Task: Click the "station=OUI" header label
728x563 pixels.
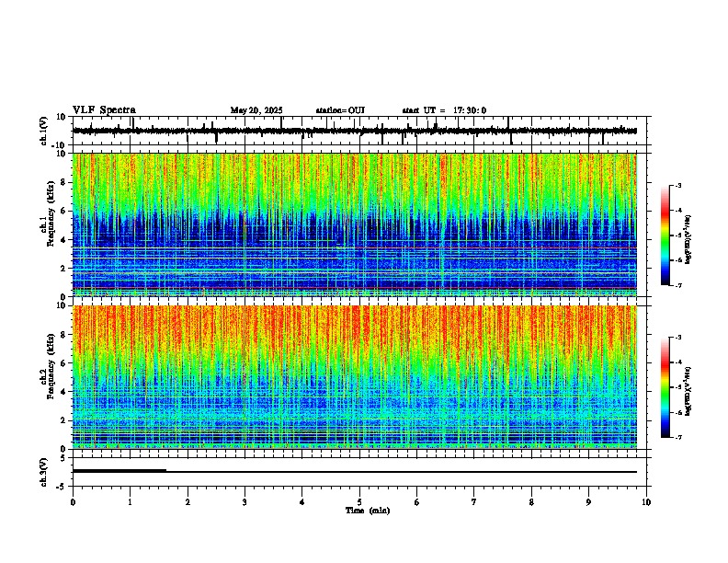Action: pyautogui.click(x=340, y=110)
